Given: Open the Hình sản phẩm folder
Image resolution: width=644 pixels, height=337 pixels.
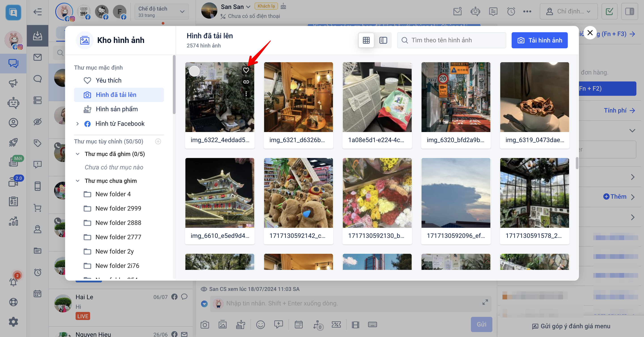Looking at the screenshot, I should click(117, 109).
